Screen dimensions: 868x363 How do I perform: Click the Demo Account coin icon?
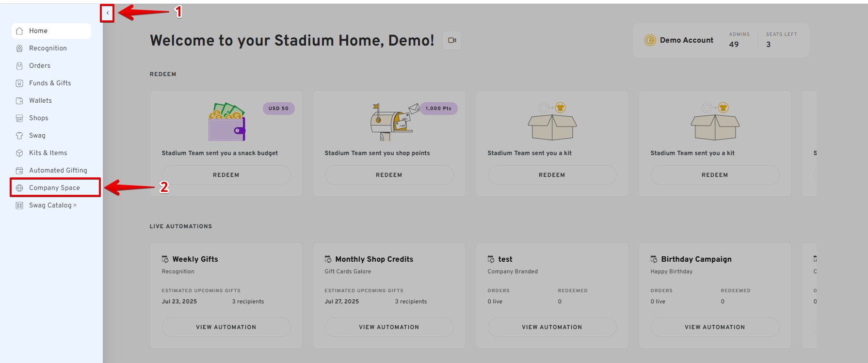[x=650, y=40]
